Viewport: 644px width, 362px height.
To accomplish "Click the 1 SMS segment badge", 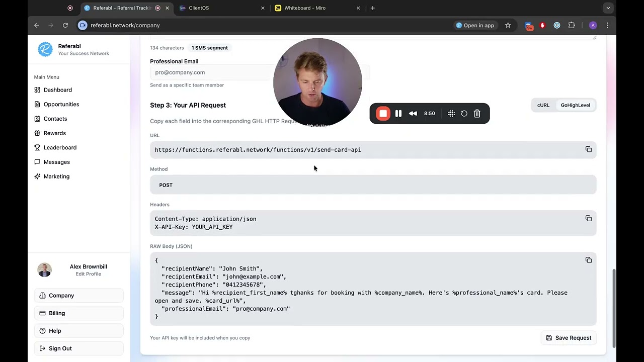I will pyautogui.click(x=210, y=48).
